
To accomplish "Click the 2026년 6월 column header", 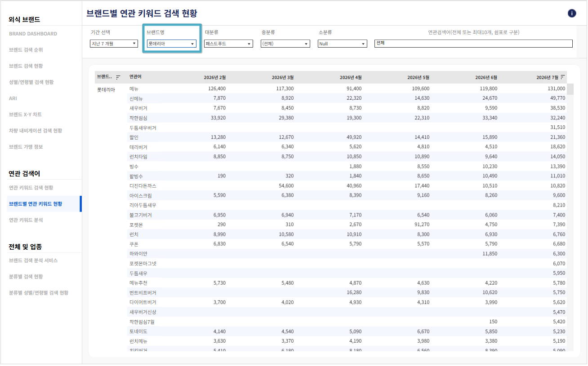I will click(486, 77).
